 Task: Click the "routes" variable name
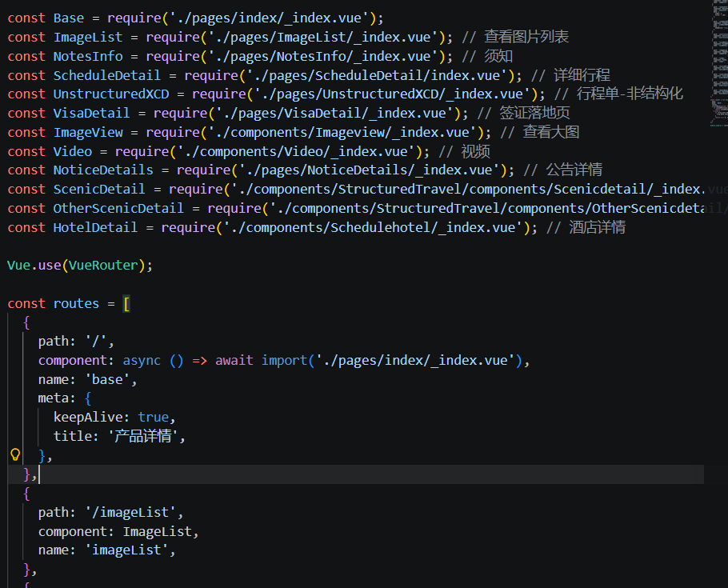tap(76, 303)
